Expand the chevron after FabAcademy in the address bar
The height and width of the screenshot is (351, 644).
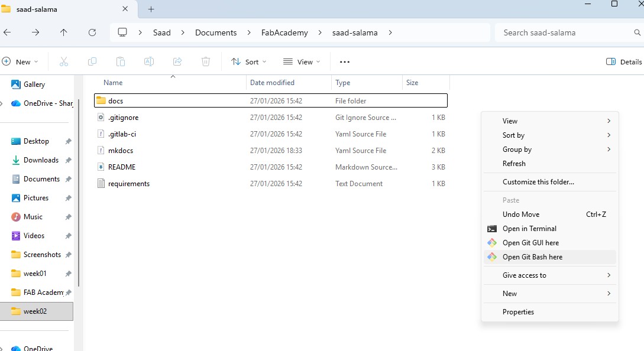[320, 32]
